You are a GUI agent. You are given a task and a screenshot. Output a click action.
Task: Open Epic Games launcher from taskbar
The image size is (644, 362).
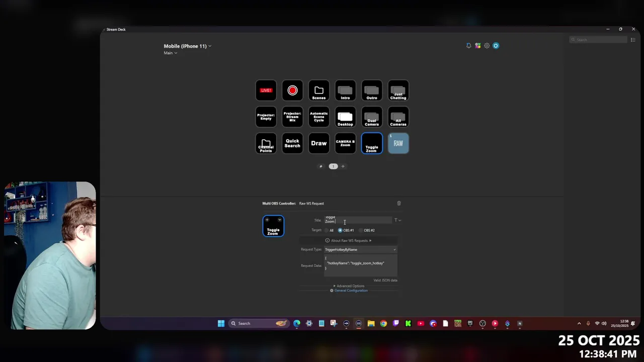(x=470, y=323)
